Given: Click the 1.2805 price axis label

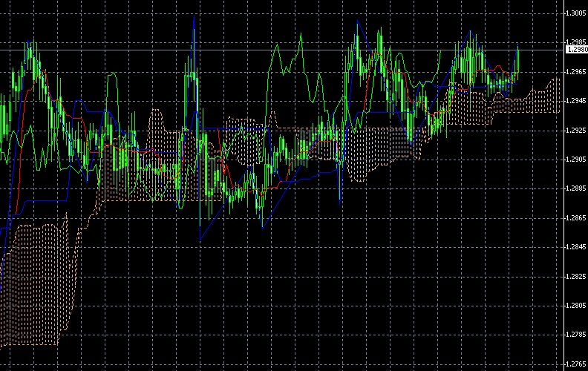Looking at the screenshot, I should [x=577, y=306].
